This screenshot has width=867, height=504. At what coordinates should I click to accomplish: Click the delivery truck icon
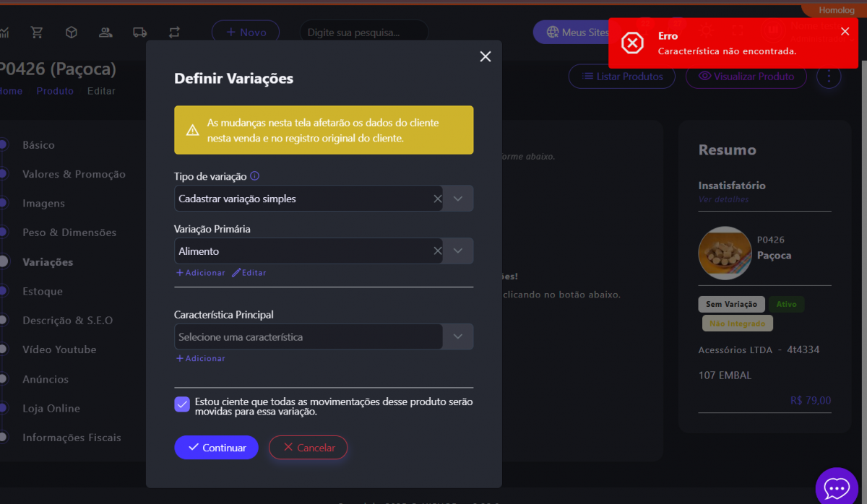tap(140, 32)
